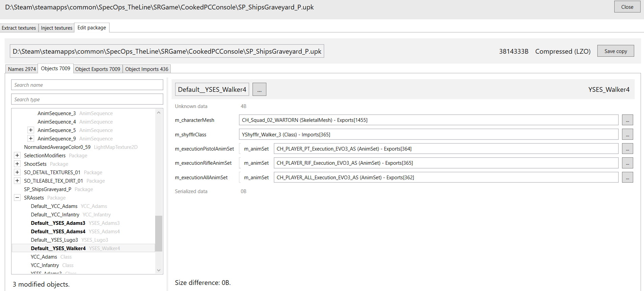Select AnimSequence_5 in the tree

56,130
